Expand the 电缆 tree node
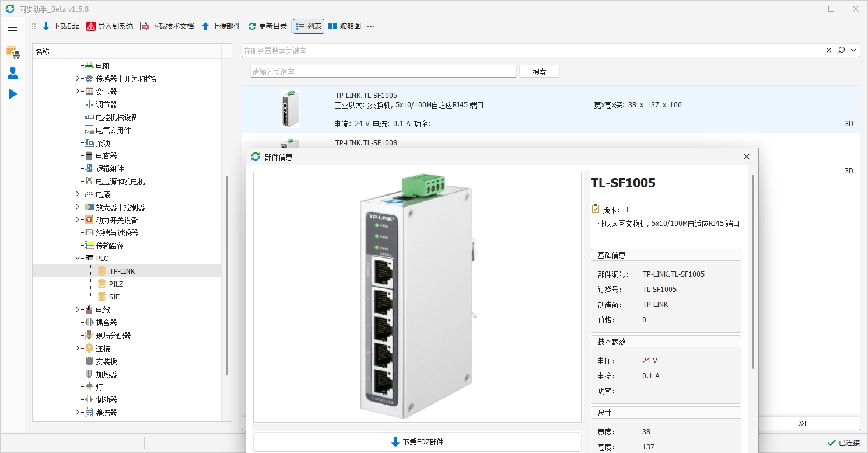 [x=78, y=310]
